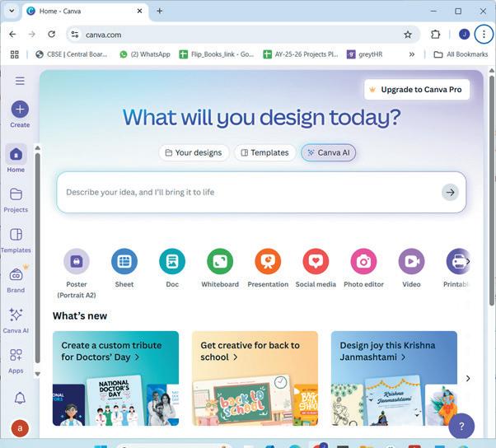Viewport: 496px width, 448px height.
Task: Choose the Sheet design icon
Action: click(x=124, y=261)
